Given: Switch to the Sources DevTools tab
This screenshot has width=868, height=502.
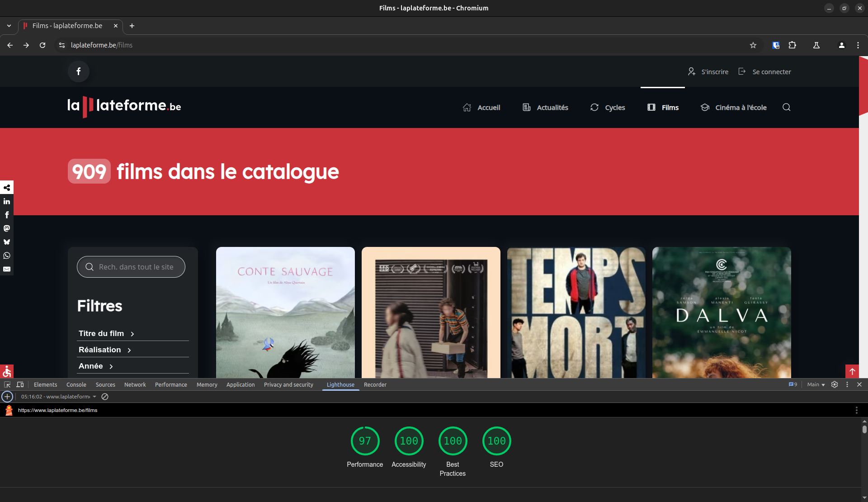Looking at the screenshot, I should 105,384.
